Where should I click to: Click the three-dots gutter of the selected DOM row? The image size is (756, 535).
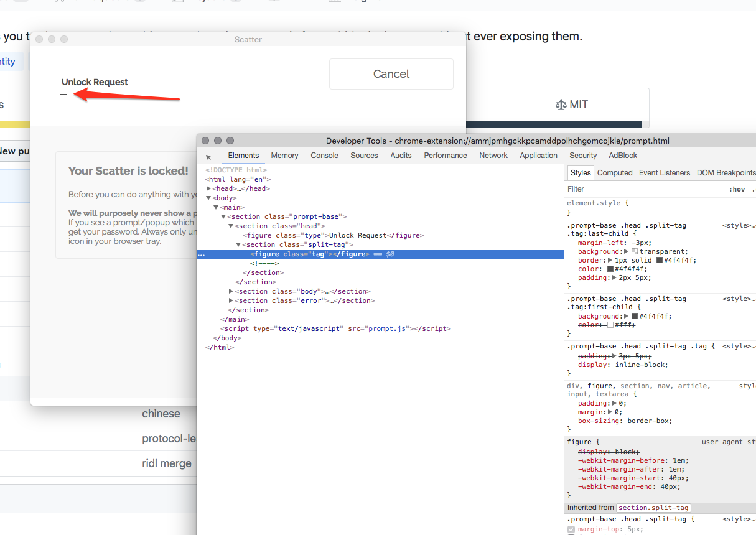[x=201, y=254]
